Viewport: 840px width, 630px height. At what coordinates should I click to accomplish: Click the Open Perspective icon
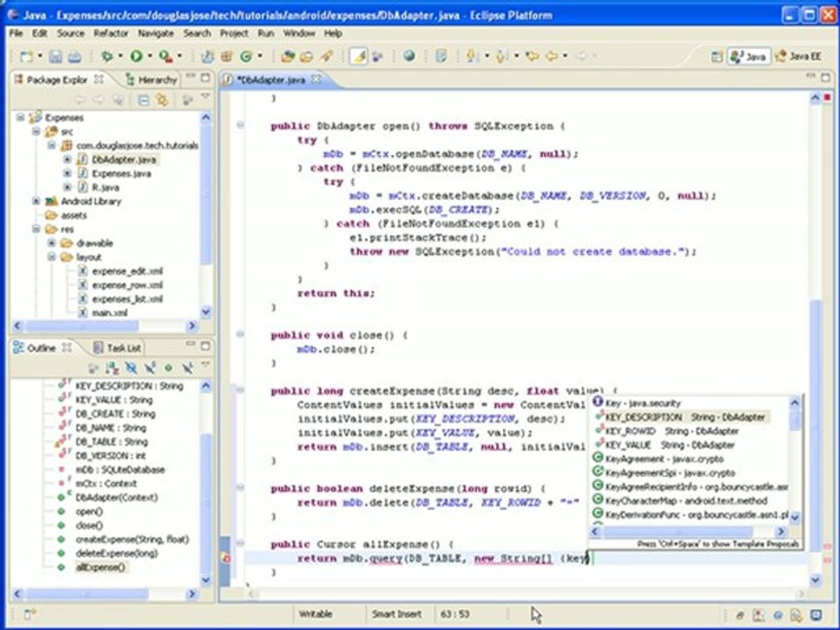tap(717, 56)
